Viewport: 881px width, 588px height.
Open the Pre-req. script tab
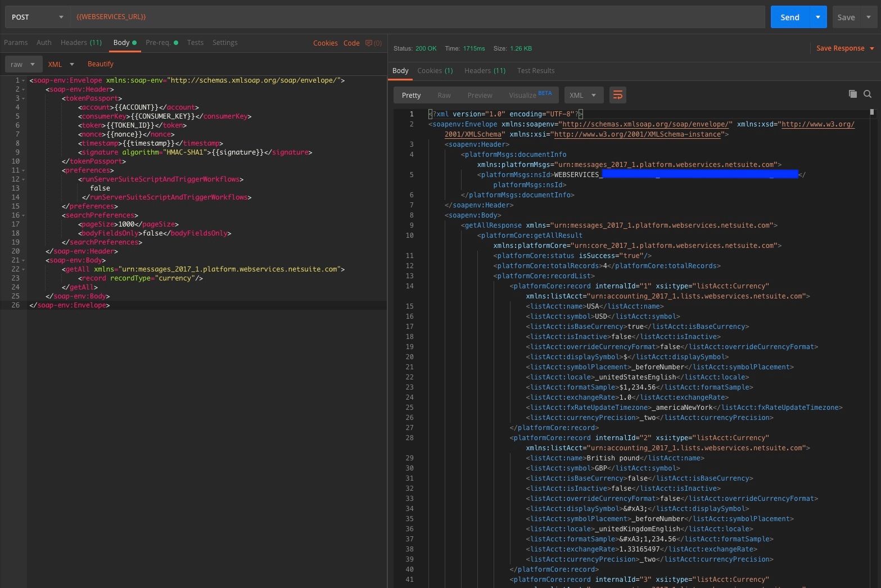click(x=161, y=43)
